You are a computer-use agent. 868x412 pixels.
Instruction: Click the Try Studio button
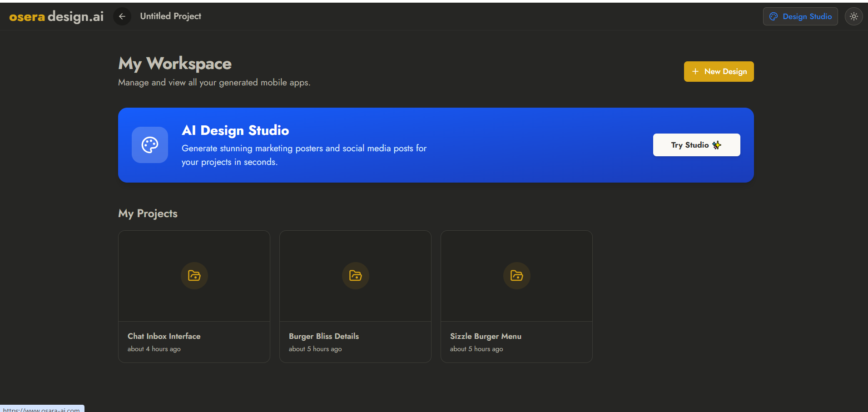click(697, 145)
